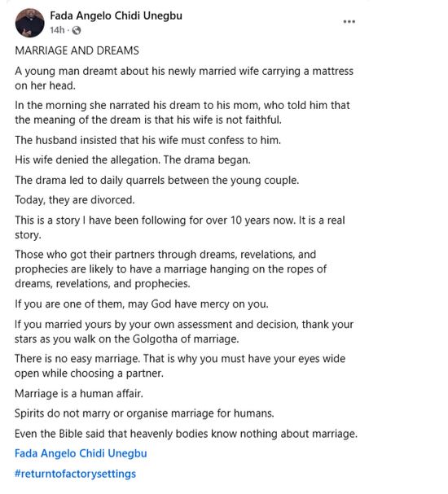
Task: Click the 'Spirits do not marry' sentence
Action: pyautogui.click(x=144, y=413)
